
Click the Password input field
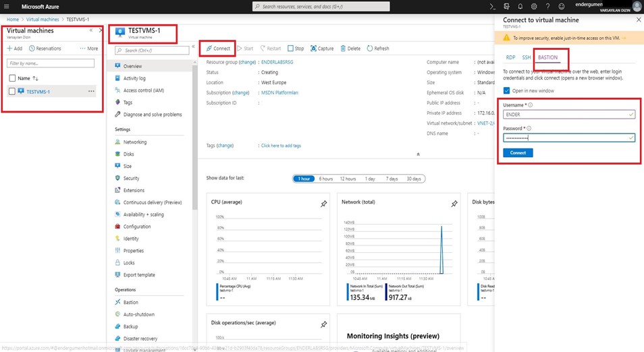pos(569,138)
